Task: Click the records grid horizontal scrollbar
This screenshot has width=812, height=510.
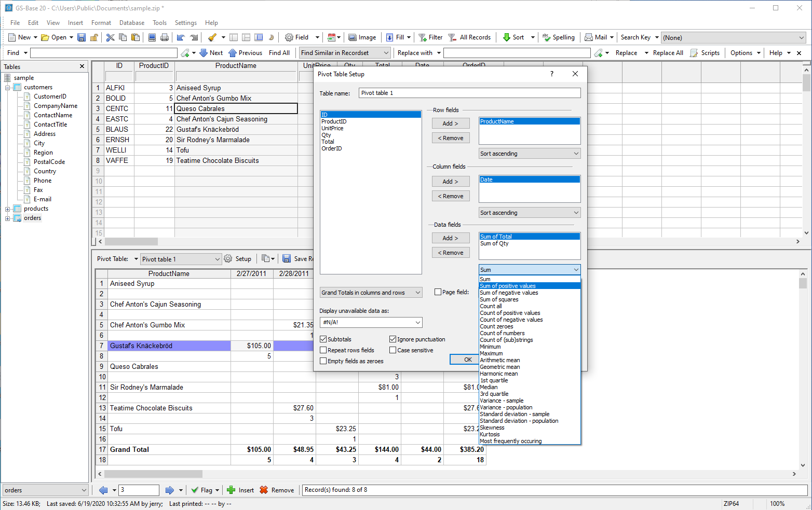Action: 131,242
